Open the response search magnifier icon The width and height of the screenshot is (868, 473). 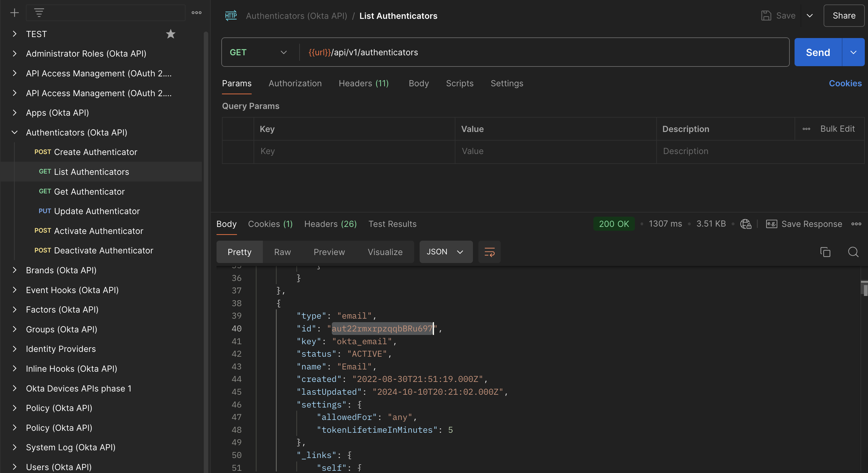(854, 252)
